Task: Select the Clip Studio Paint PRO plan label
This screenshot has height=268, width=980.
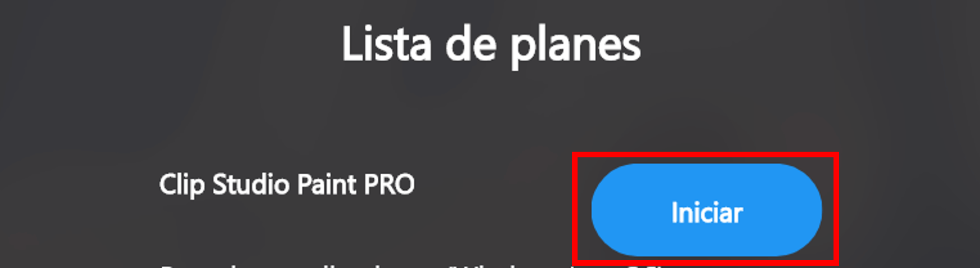Action: pos(287,185)
